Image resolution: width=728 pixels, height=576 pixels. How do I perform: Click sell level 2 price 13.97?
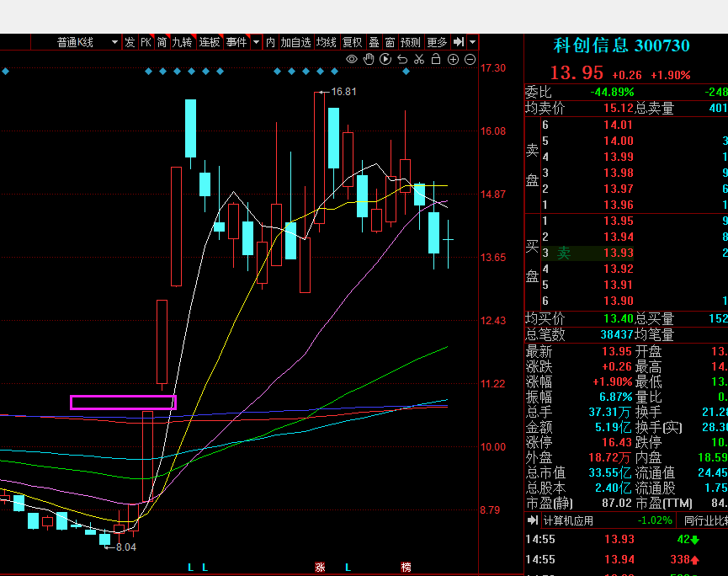coord(618,189)
